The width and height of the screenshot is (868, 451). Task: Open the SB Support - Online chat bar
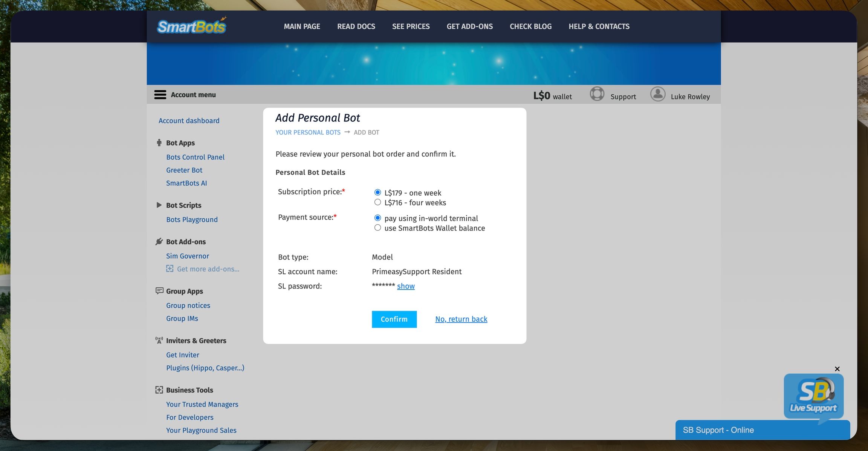(x=763, y=430)
